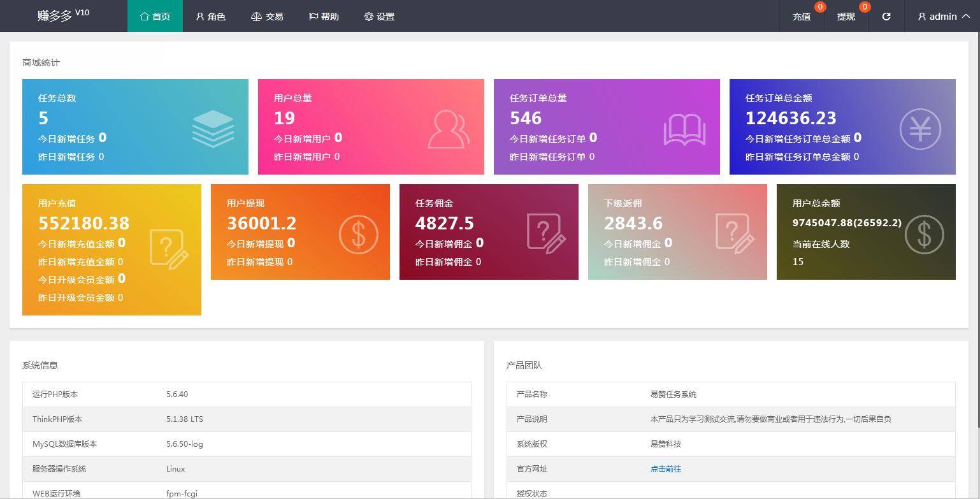Click the 充值 button in the top bar

point(801,17)
